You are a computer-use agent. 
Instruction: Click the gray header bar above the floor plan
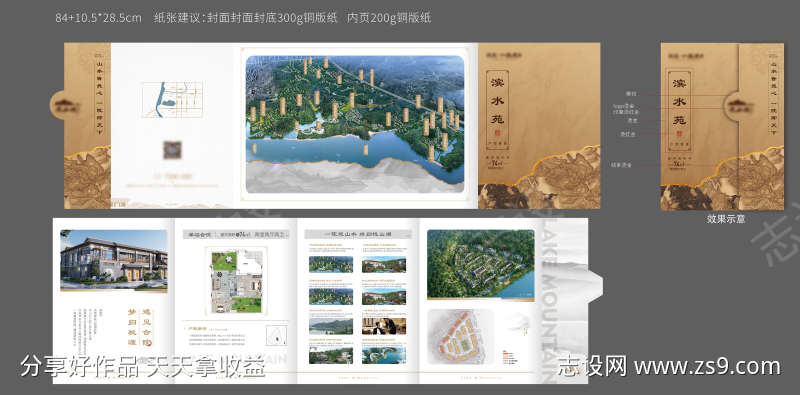tap(236, 234)
